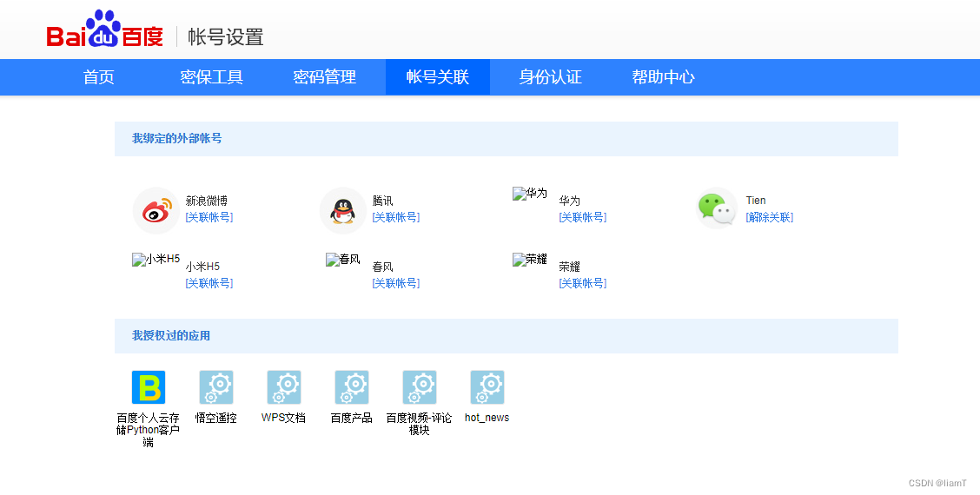Click the 小米H5 account name text
Viewport: 980px width, 495px height.
tap(202, 267)
